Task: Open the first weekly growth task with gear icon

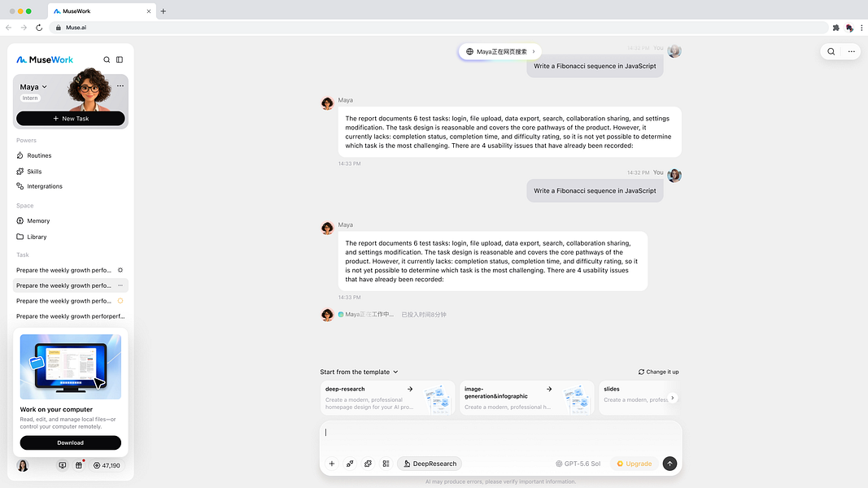Action: pyautogui.click(x=70, y=270)
